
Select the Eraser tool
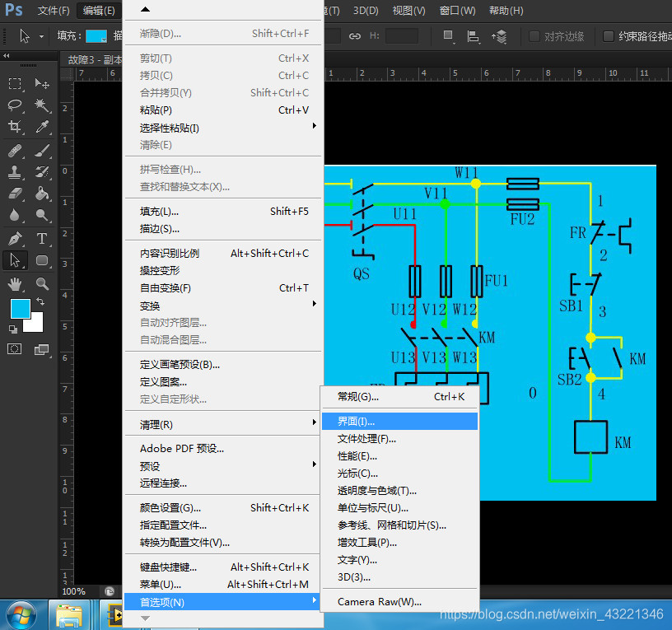point(15,194)
